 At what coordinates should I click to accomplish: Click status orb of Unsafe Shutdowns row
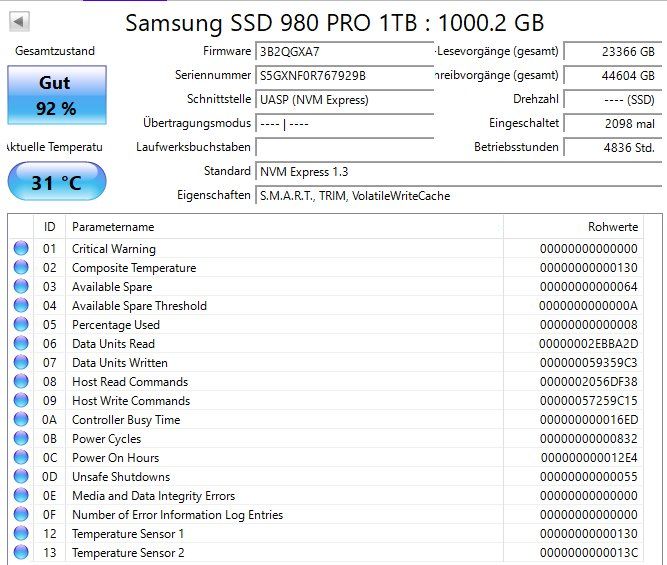tap(21, 476)
